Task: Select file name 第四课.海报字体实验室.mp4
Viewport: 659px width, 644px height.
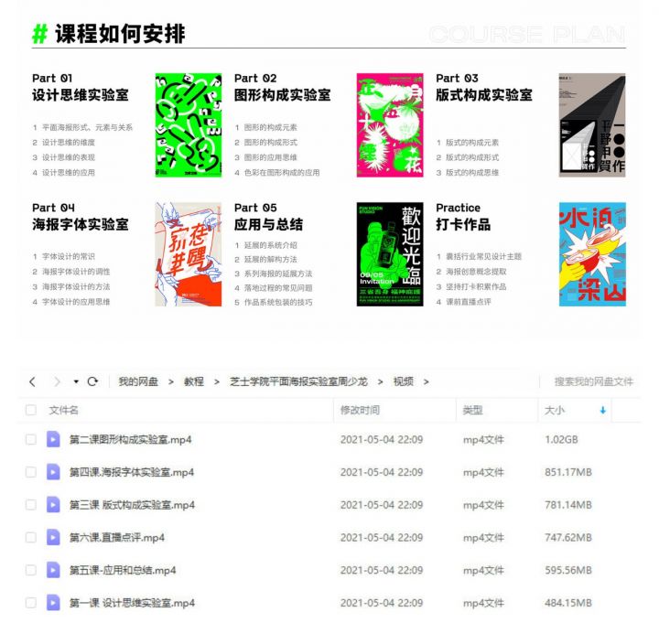Action: tap(132, 473)
